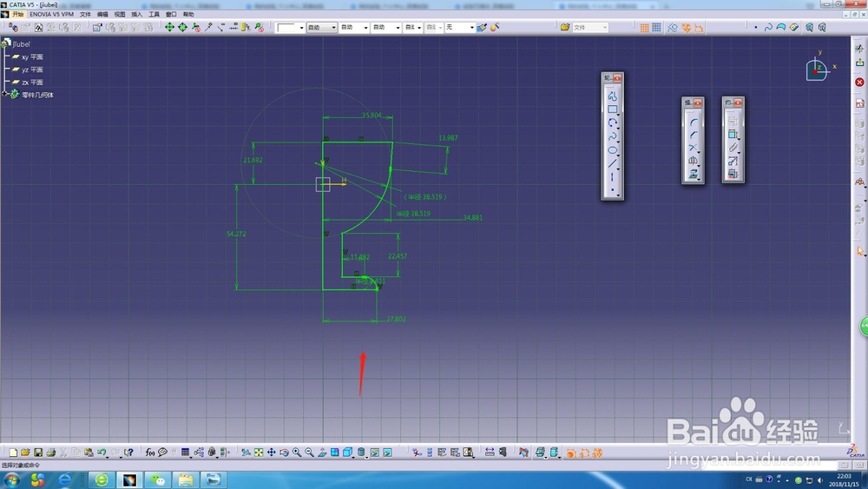
Task: Open the 编辑 menu
Action: click(x=102, y=14)
